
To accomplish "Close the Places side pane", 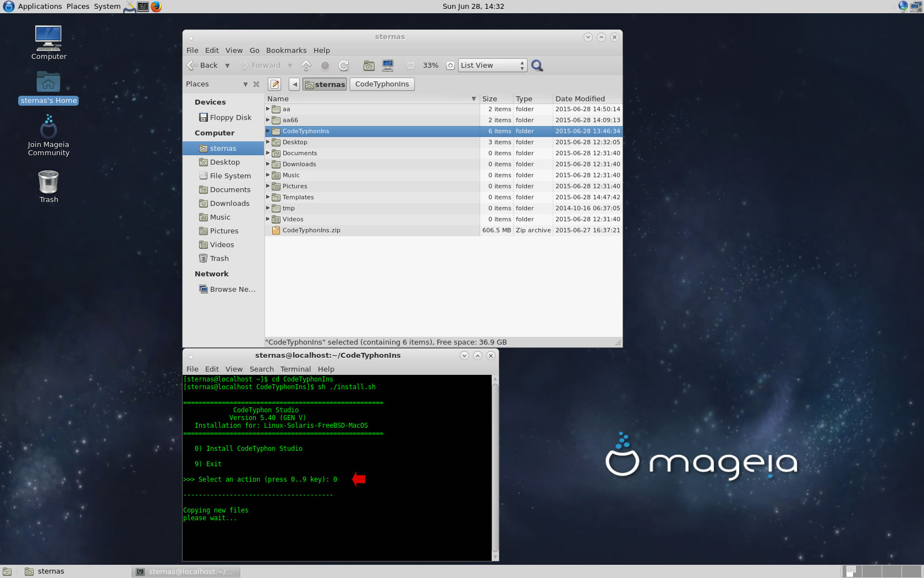I will click(x=256, y=84).
